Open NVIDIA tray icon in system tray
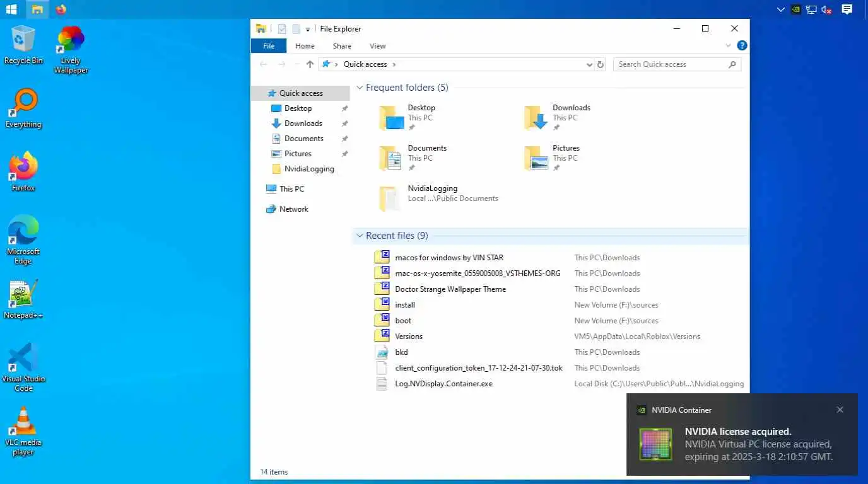The width and height of the screenshot is (868, 484). (x=797, y=9)
